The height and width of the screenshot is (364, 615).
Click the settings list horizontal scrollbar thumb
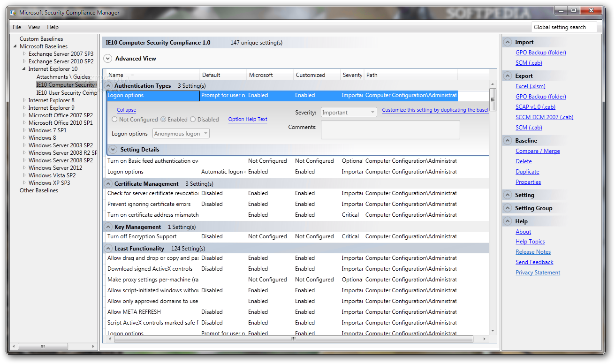[x=294, y=338]
